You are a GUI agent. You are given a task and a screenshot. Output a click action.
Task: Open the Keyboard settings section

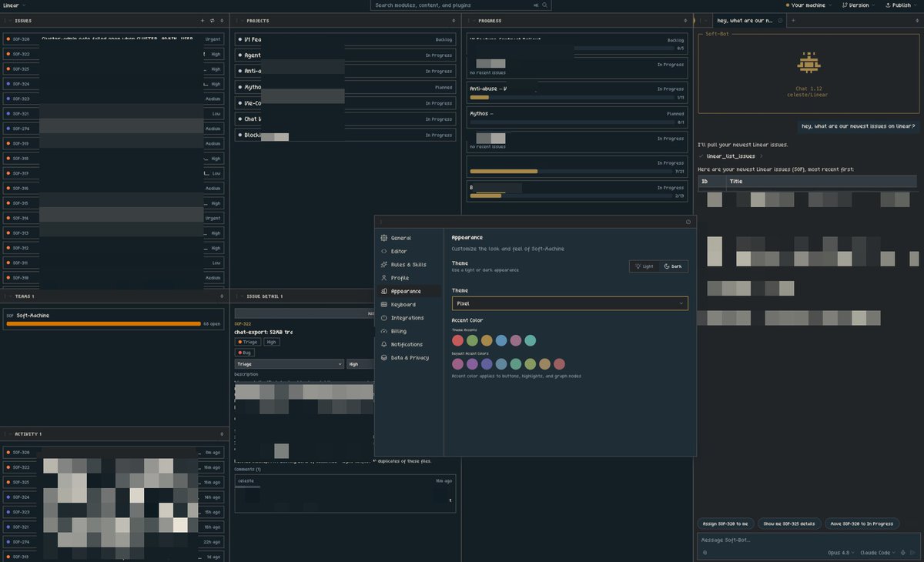(x=409, y=304)
